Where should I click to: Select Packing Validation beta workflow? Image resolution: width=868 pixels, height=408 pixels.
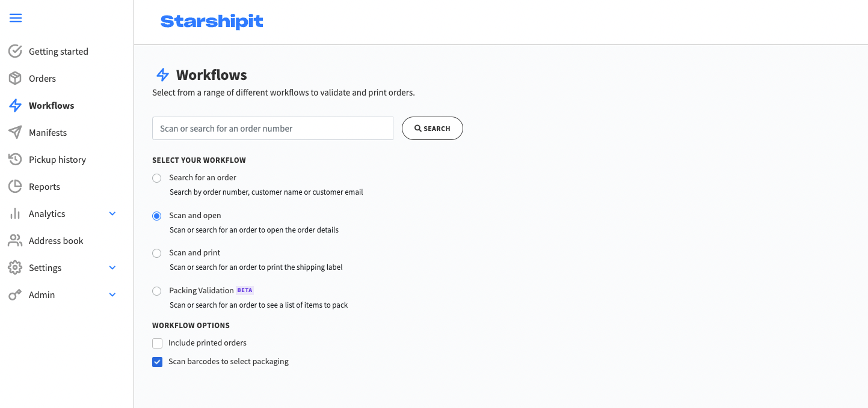coord(157,291)
